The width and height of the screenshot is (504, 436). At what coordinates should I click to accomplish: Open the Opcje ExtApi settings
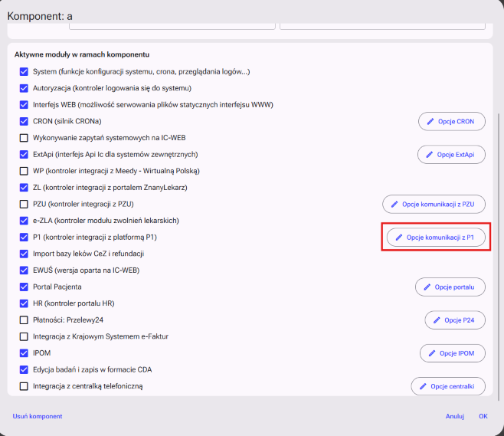click(x=451, y=155)
